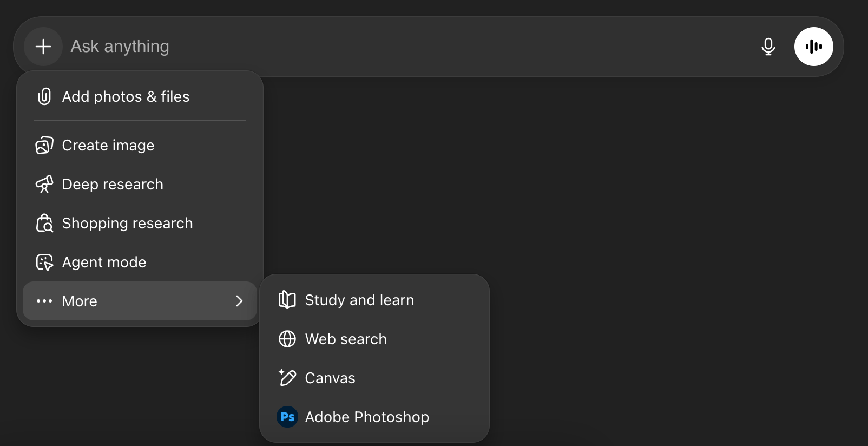Viewport: 868px width, 446px height.
Task: Click the blue Photoshop Ps icon
Action: [287, 417]
